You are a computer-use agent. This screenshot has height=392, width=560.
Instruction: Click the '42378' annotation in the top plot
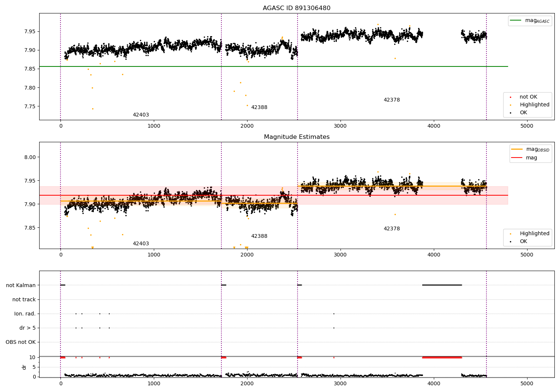392,100
